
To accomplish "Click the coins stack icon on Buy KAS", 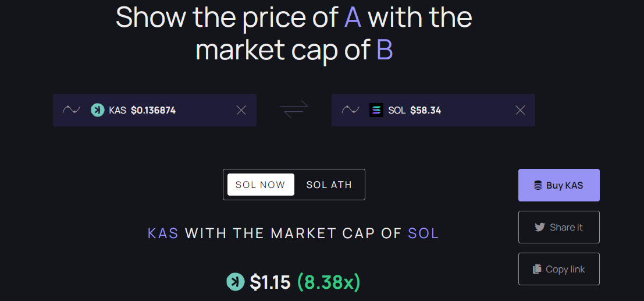I will [x=538, y=186].
